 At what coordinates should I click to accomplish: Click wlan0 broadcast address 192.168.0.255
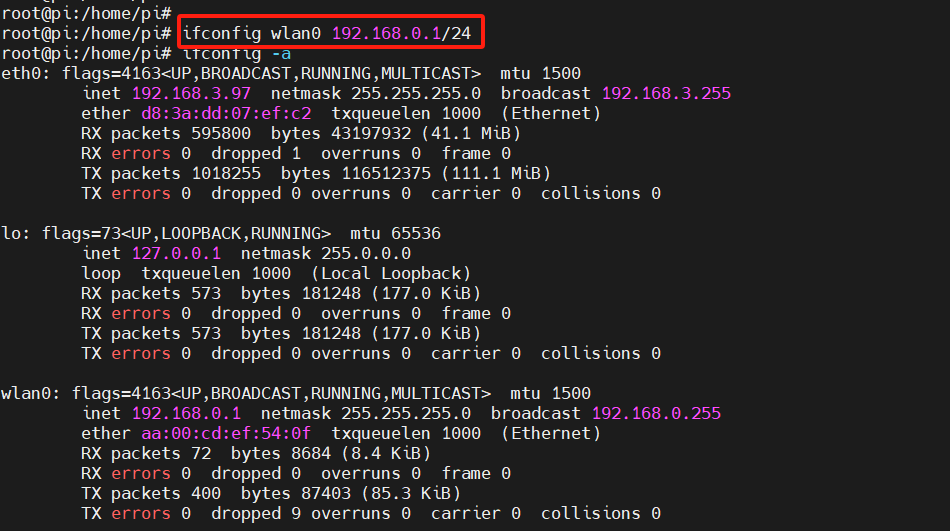656,413
